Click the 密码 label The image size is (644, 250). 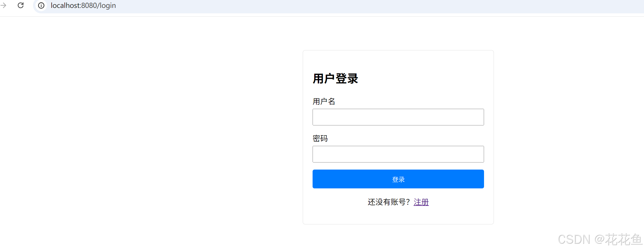320,138
